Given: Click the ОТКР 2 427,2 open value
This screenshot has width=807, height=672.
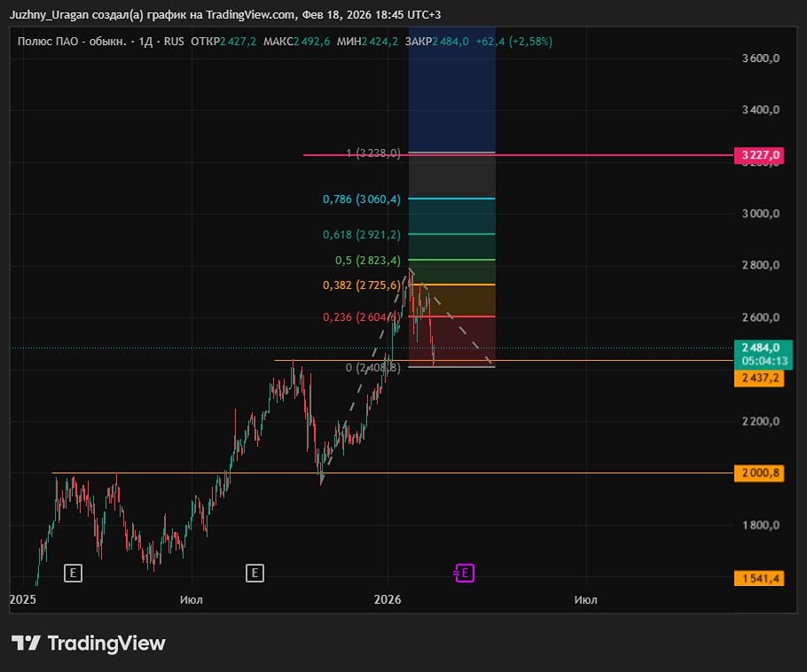Looking at the screenshot, I should point(223,42).
